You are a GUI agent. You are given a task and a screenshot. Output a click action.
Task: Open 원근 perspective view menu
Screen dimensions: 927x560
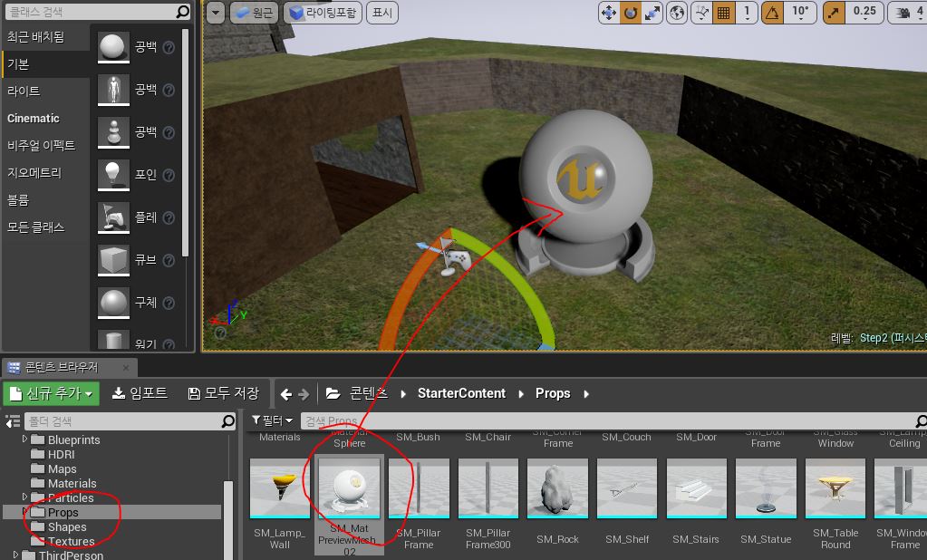[x=255, y=13]
